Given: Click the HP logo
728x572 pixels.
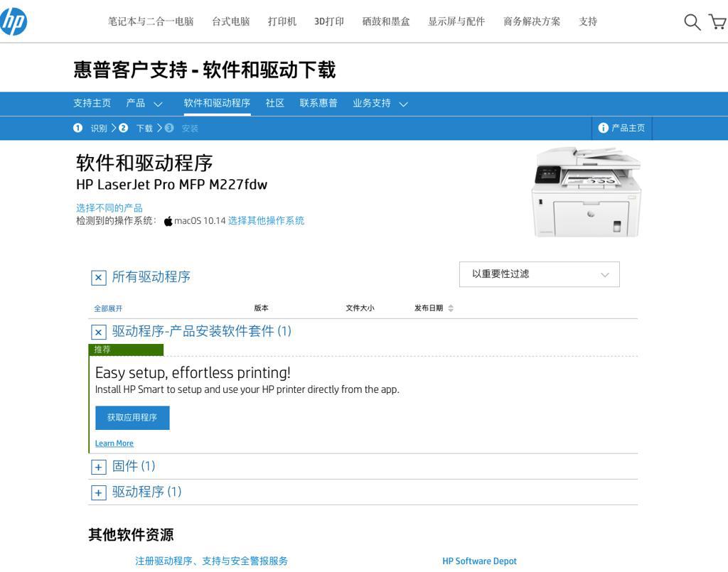Looking at the screenshot, I should tap(13, 21).
